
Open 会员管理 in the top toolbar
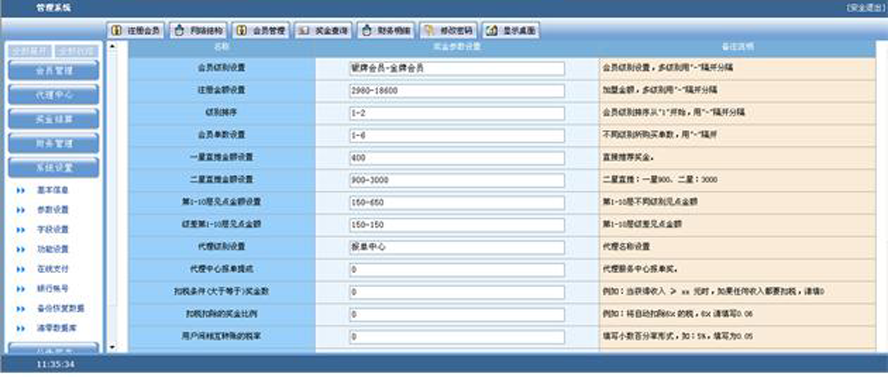point(262,31)
